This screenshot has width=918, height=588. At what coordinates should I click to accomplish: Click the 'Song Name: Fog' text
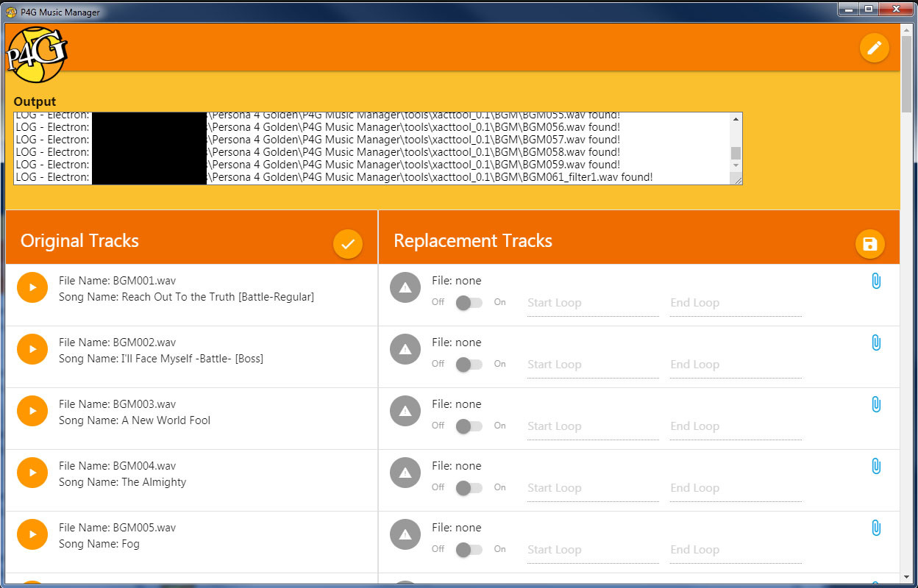99,544
